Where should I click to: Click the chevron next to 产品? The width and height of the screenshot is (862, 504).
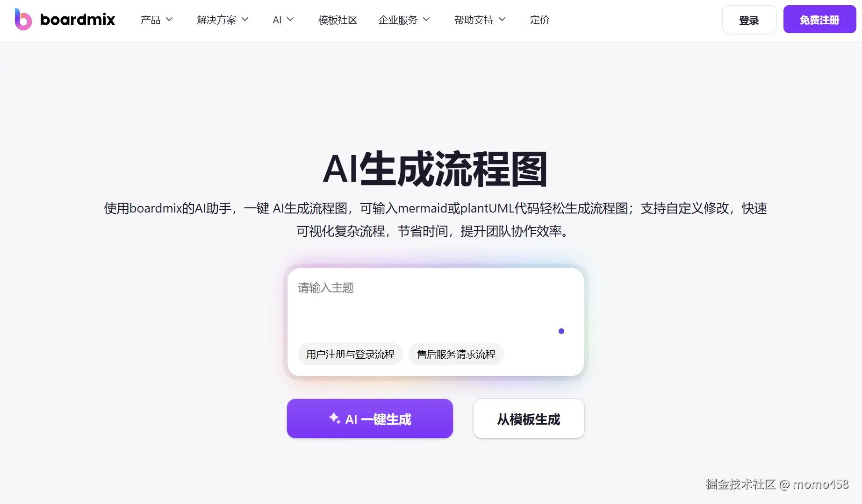point(169,20)
